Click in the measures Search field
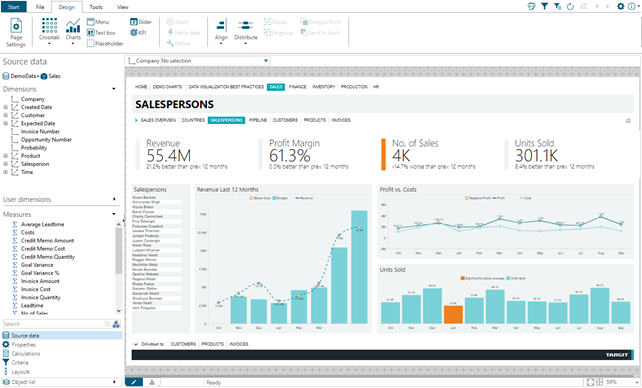The width and height of the screenshot is (642, 388). pyautogui.click(x=53, y=324)
